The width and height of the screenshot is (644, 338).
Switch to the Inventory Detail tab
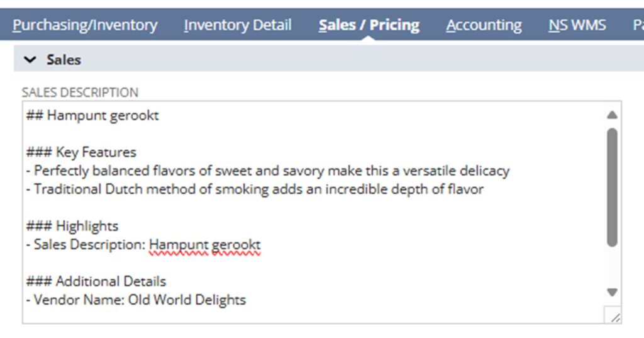(238, 25)
